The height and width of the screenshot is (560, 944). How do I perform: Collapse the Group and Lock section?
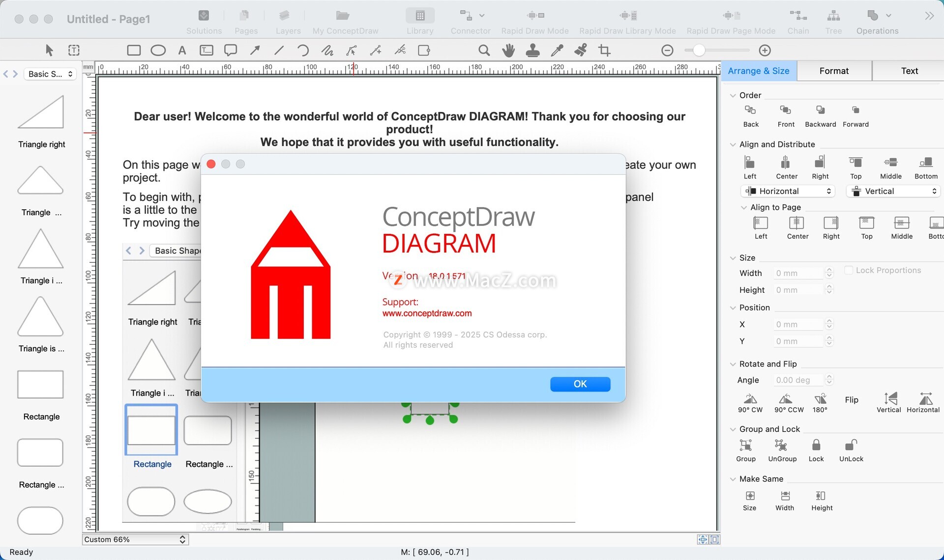point(733,429)
